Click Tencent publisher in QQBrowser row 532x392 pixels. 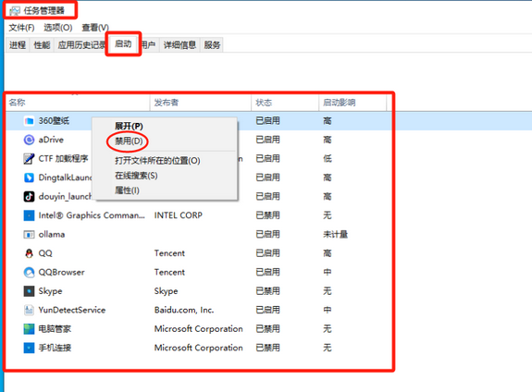pos(169,273)
